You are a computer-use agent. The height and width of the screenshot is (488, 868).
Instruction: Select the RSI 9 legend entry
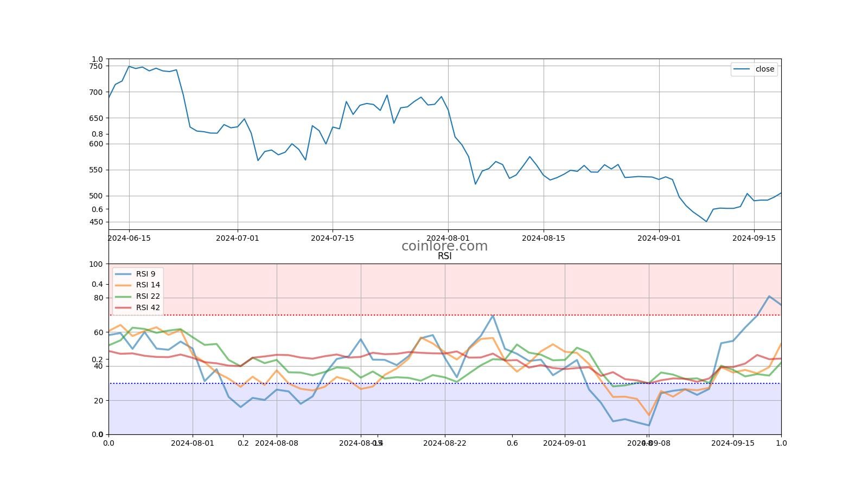coord(137,274)
